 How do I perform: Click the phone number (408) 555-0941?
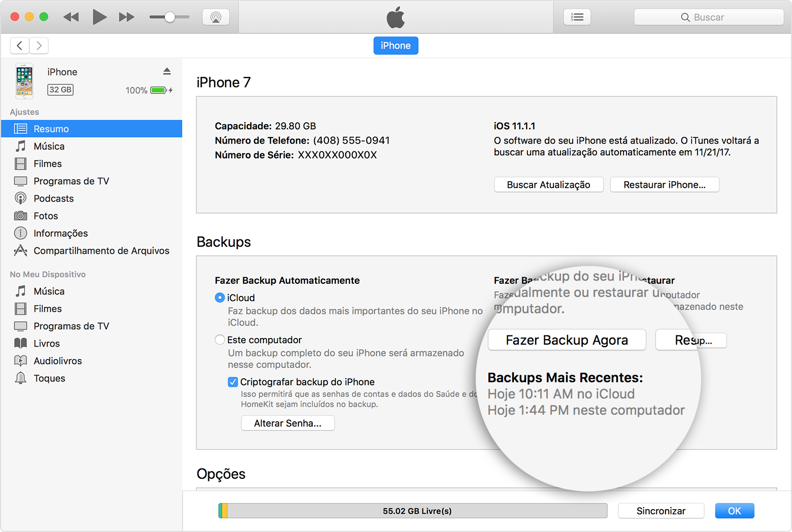[351, 141]
